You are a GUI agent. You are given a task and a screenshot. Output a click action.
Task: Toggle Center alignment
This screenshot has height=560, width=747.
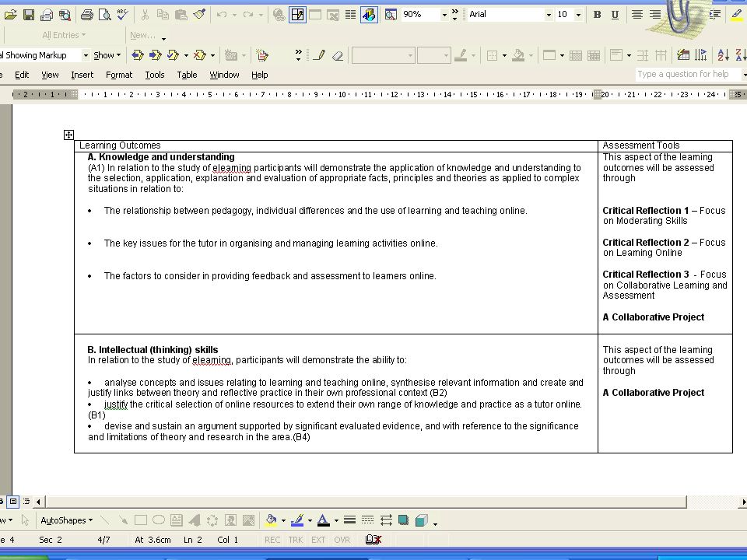[x=637, y=15]
